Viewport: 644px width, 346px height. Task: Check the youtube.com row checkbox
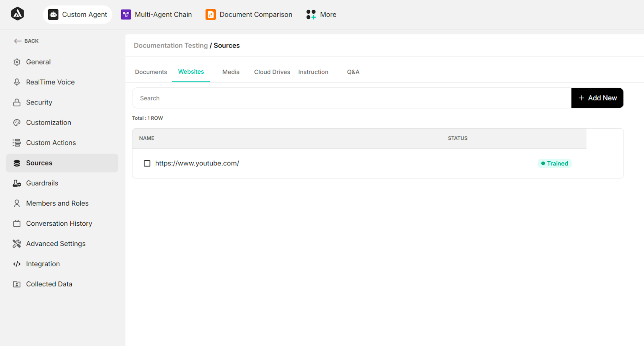click(x=147, y=164)
